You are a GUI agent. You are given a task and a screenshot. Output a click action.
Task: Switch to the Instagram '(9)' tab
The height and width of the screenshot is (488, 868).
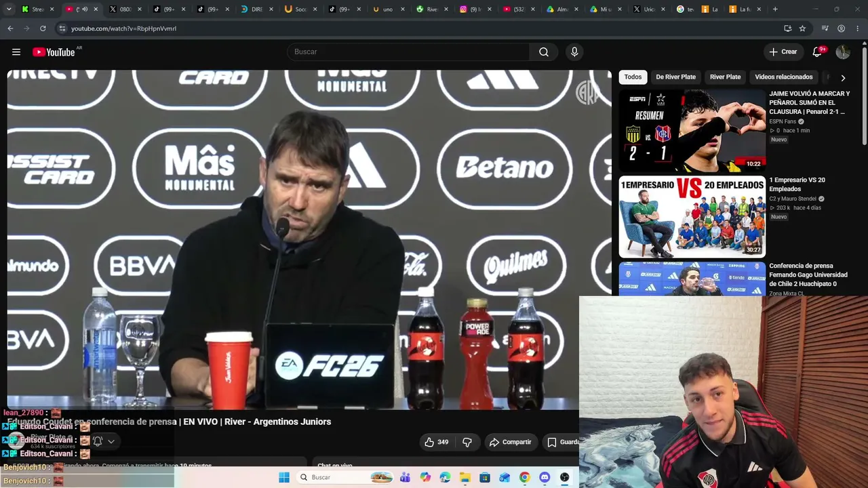[x=476, y=9]
